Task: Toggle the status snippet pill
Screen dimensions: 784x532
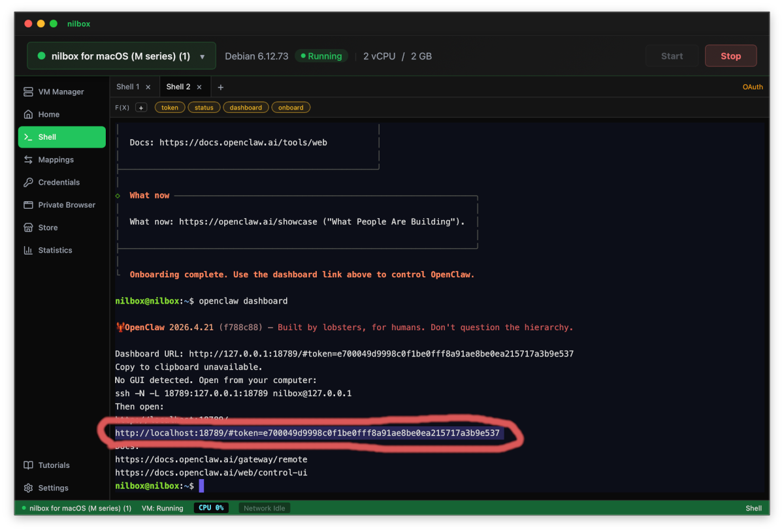Action: point(203,107)
